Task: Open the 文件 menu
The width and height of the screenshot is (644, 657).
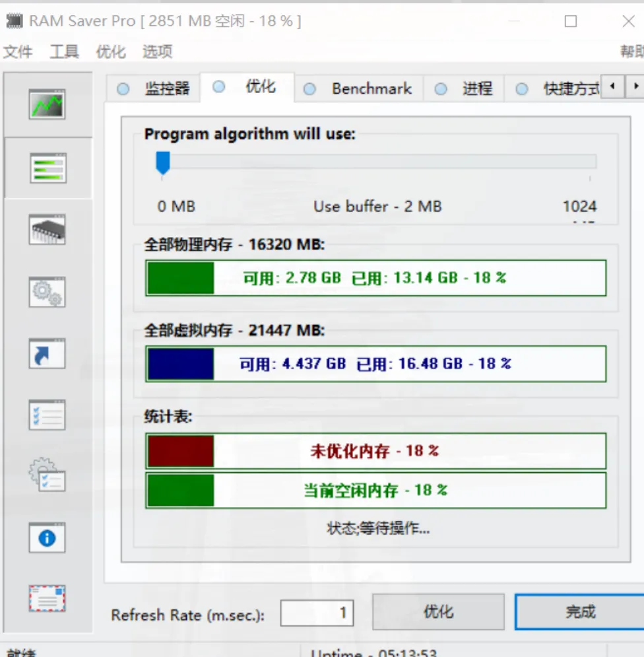Action: 18,52
